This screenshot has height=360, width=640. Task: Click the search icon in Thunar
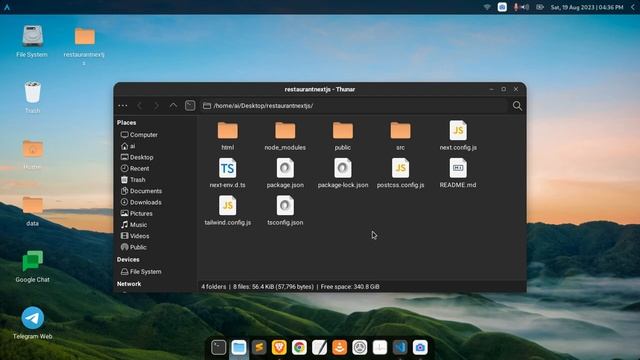(517, 106)
